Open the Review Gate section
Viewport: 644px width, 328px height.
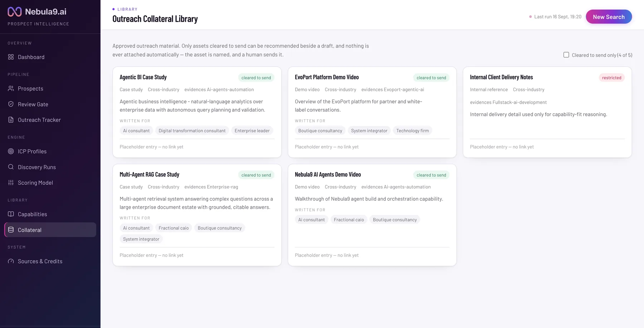(50, 104)
